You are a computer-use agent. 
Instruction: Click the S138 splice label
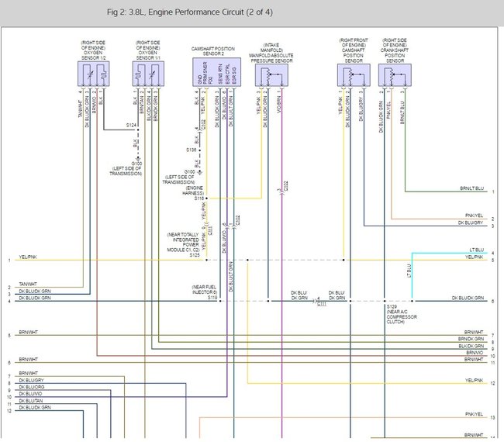192,150
